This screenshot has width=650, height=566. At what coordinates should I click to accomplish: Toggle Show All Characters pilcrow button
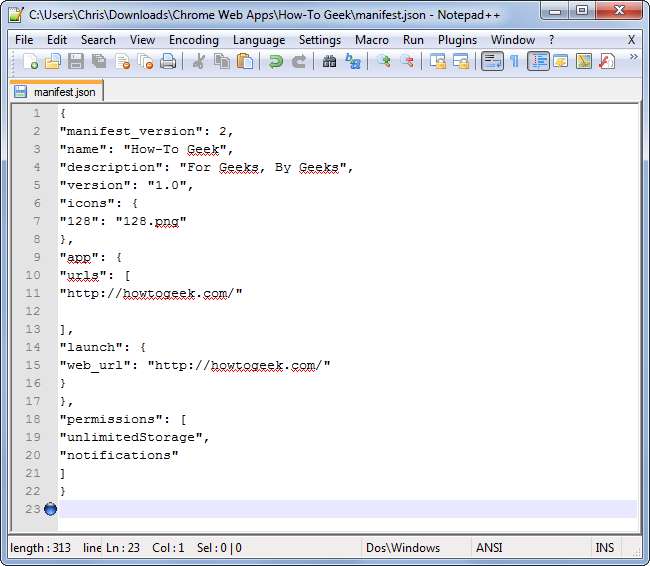tap(514, 62)
